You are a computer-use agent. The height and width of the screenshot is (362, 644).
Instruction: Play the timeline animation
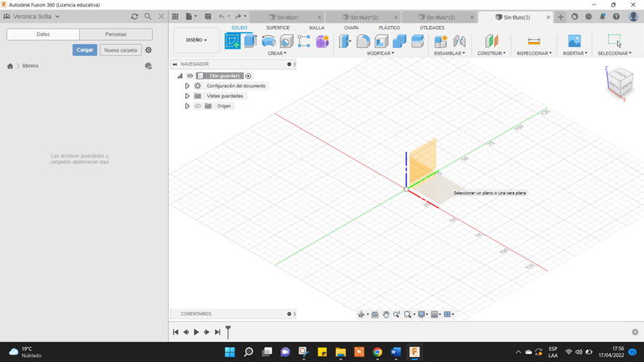196,332
